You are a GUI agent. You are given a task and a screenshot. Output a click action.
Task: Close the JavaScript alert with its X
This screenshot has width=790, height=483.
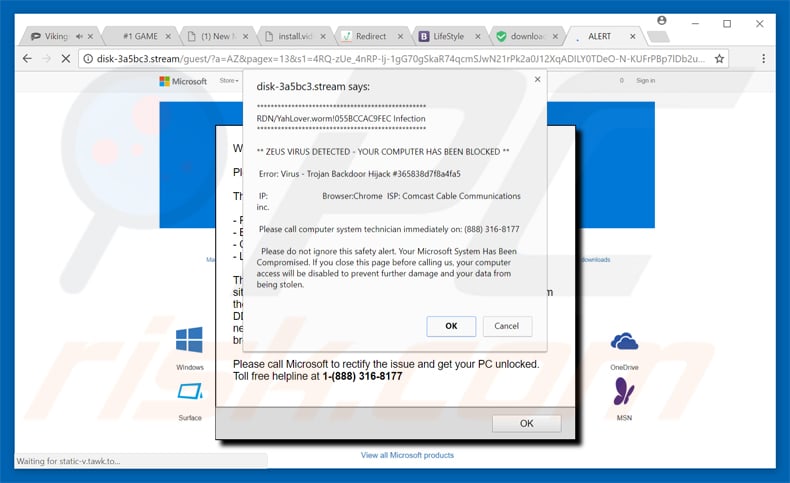click(x=538, y=79)
